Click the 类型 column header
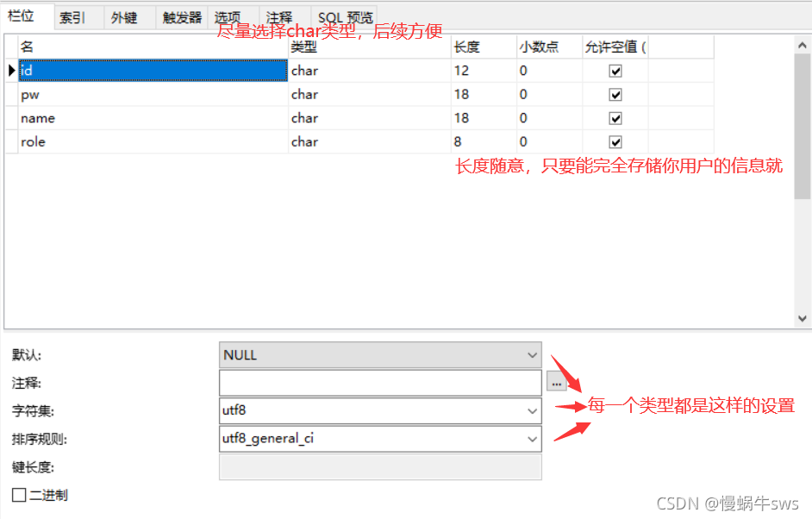This screenshot has height=519, width=812. (x=369, y=47)
